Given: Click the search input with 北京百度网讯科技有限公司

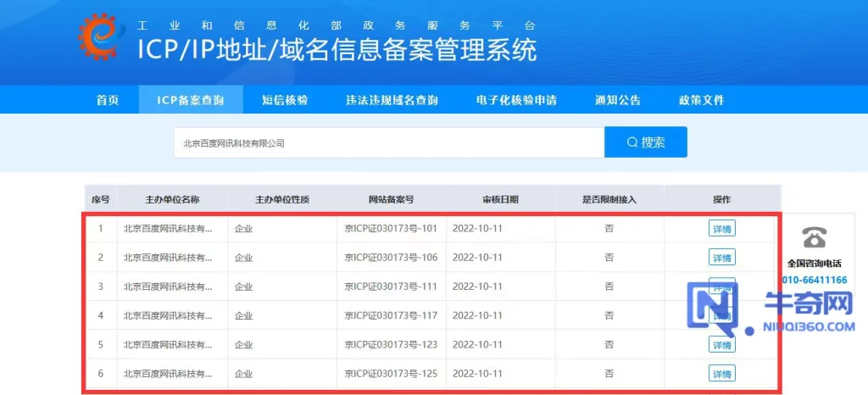Looking at the screenshot, I should coord(389,142).
